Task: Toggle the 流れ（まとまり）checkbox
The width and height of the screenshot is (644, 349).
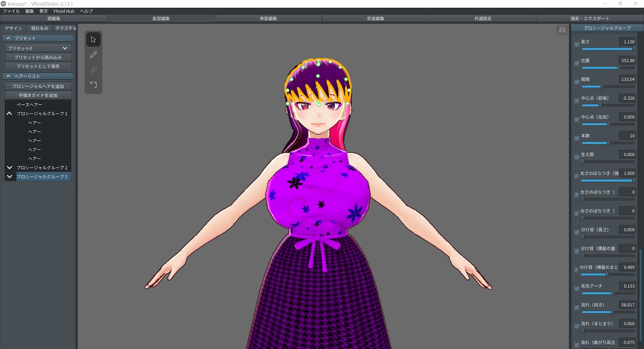Action: [x=576, y=326]
